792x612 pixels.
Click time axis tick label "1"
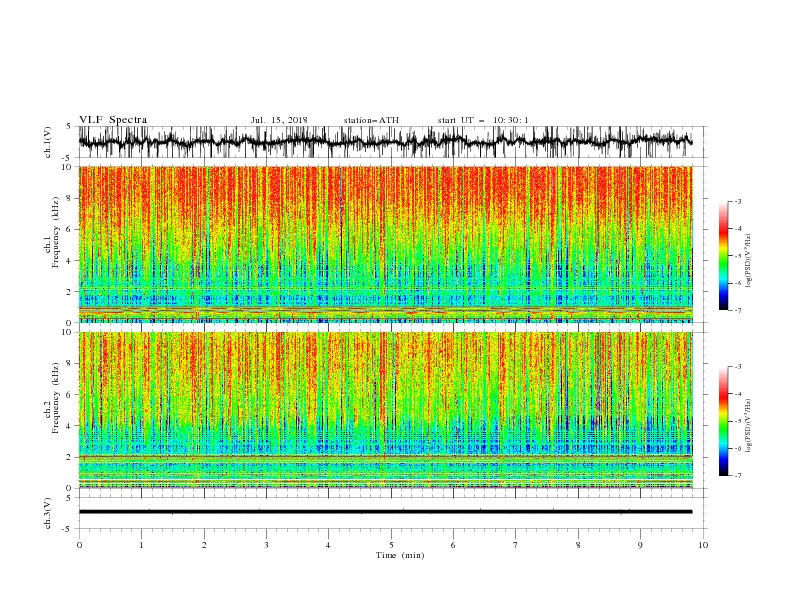tap(141, 545)
